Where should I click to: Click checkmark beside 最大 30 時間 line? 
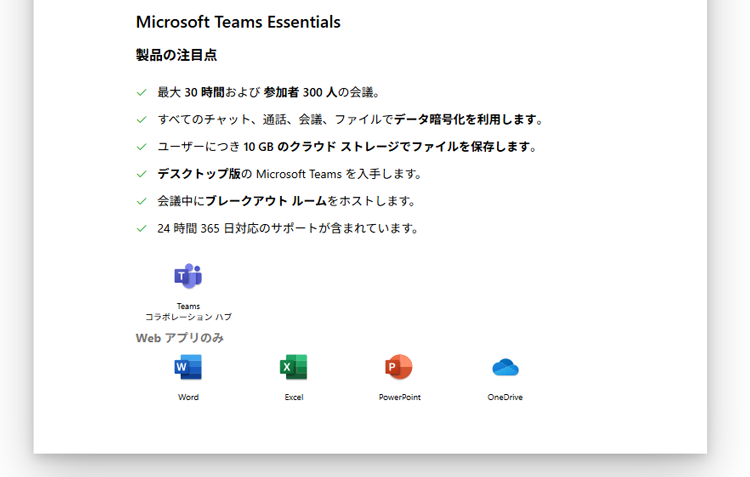[x=142, y=92]
